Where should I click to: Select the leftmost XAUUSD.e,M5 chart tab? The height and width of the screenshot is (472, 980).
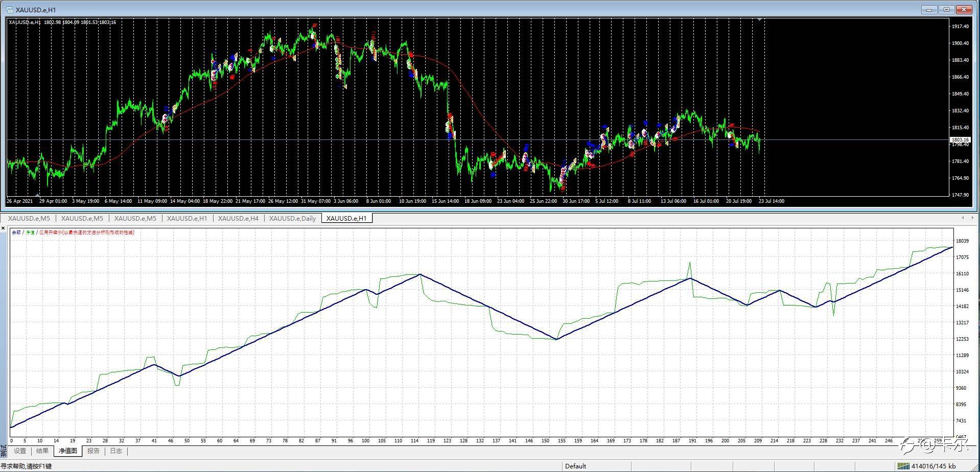(x=29, y=219)
